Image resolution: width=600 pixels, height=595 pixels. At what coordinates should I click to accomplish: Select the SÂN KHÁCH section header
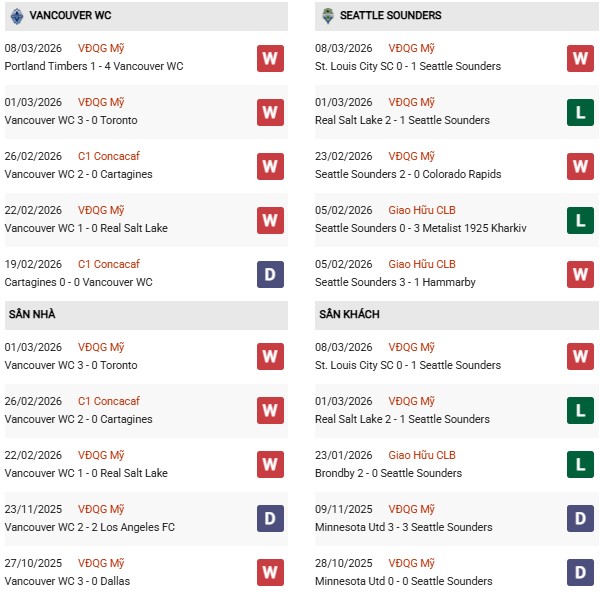350,315
